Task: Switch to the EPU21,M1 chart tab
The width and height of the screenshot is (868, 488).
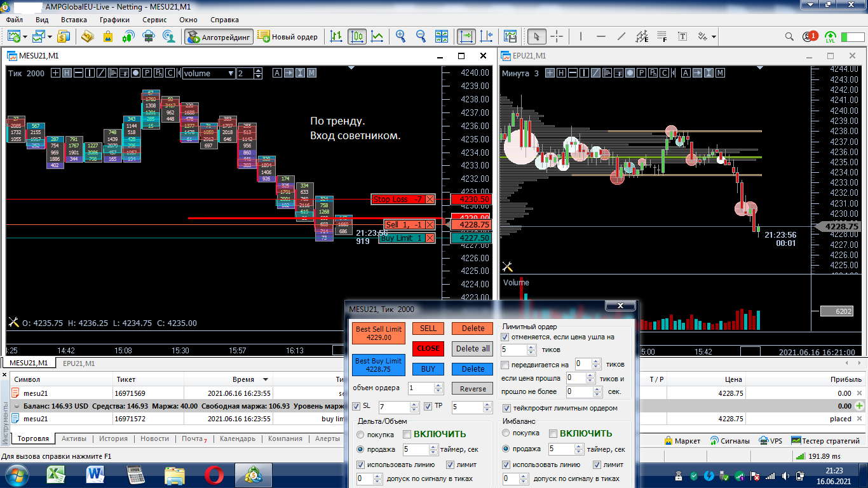Action: coord(79,363)
